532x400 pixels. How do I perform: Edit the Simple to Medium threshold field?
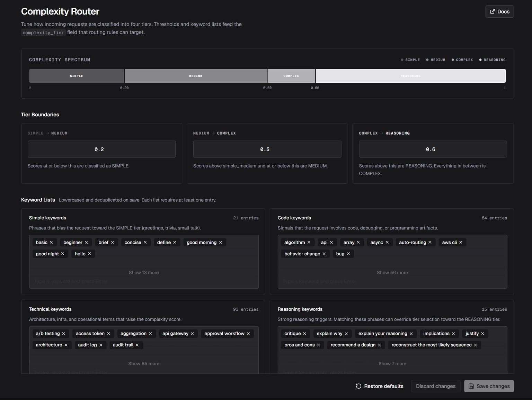[101, 149]
